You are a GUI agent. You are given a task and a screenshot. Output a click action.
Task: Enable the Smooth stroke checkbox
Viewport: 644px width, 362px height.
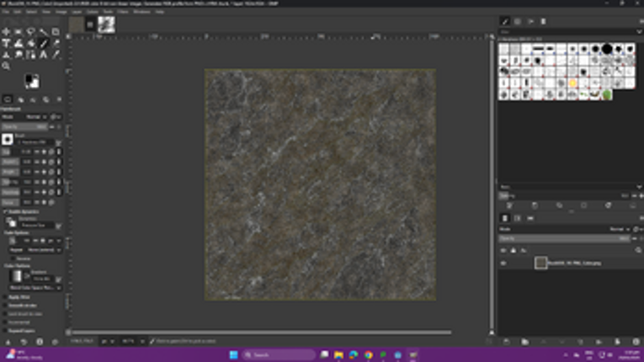[x=5, y=306]
